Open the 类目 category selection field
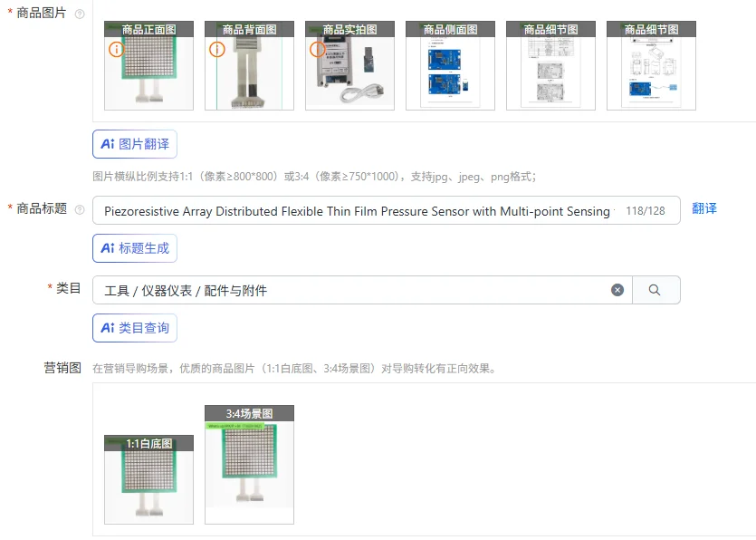 tap(362, 290)
